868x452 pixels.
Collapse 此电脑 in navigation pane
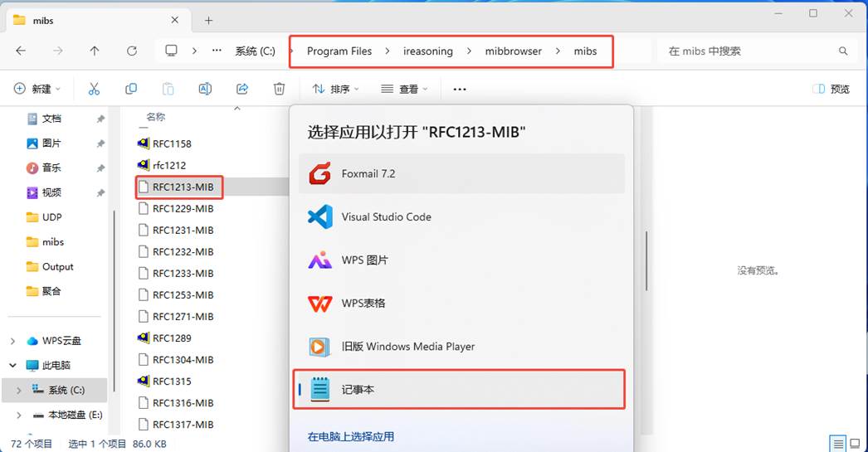point(12,365)
